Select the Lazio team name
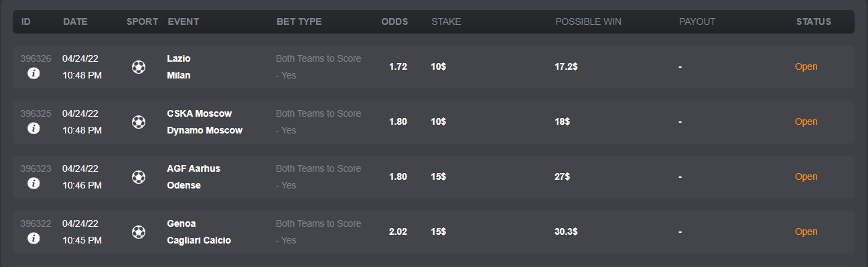 pos(179,58)
